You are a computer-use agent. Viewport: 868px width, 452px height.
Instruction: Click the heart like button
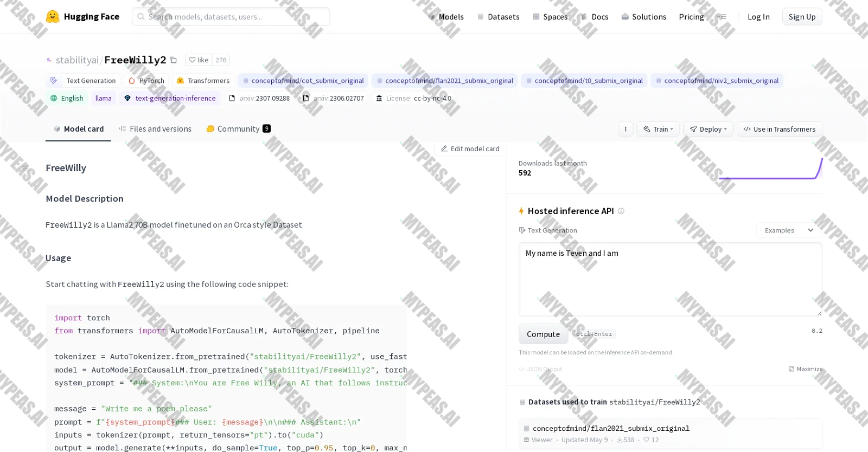click(x=199, y=60)
